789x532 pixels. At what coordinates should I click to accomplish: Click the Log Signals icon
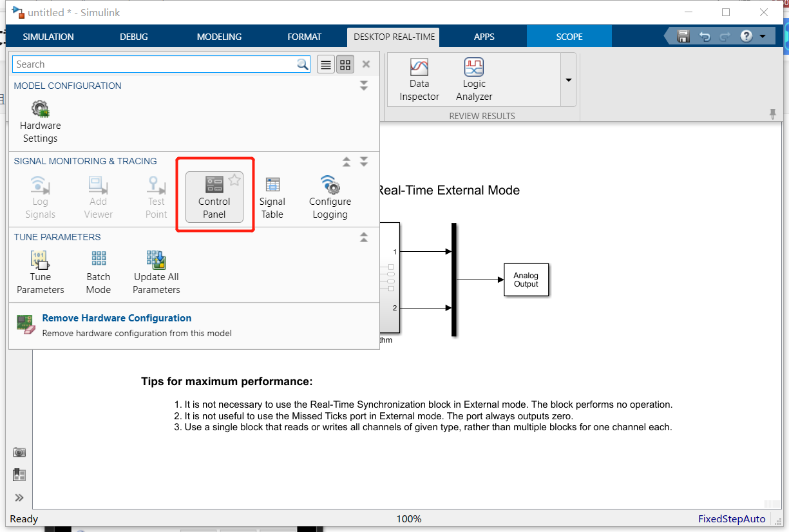[40, 185]
